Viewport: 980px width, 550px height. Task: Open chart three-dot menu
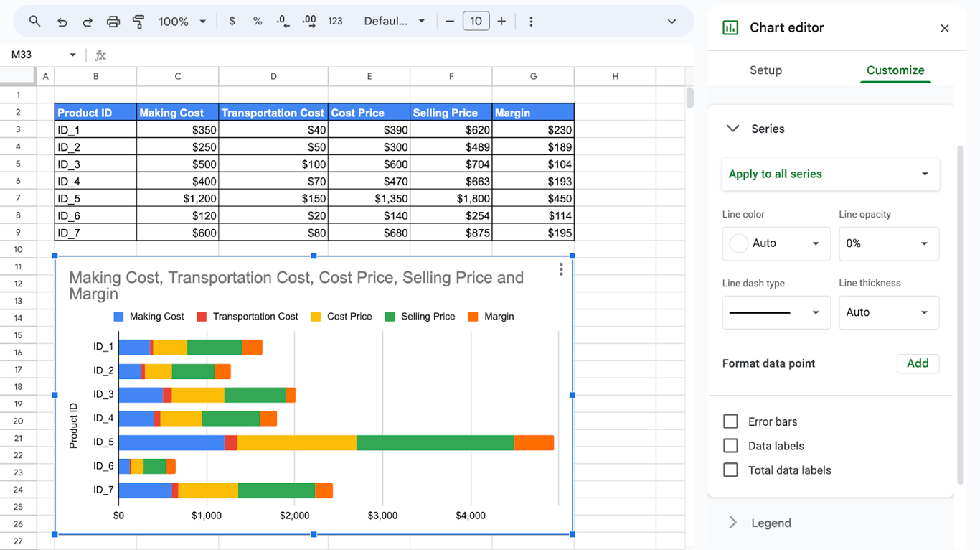(x=561, y=269)
